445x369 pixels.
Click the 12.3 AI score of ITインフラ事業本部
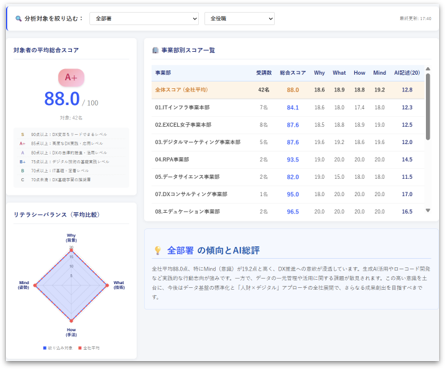(407, 107)
